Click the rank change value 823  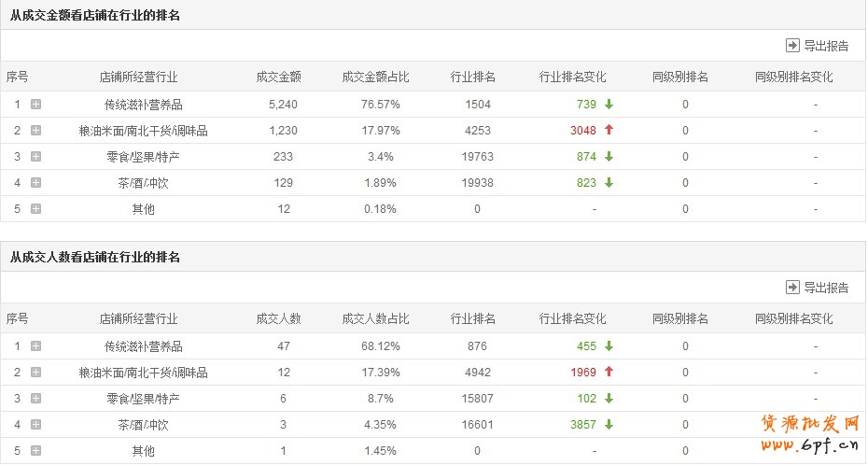(x=586, y=183)
